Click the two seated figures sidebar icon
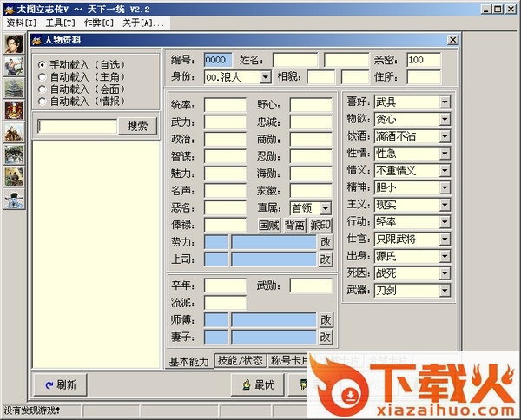 click(x=14, y=177)
